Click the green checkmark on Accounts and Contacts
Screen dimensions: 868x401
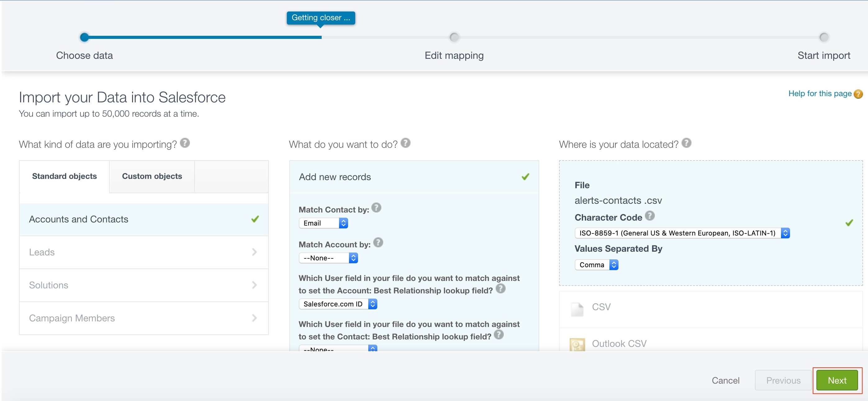[255, 219]
